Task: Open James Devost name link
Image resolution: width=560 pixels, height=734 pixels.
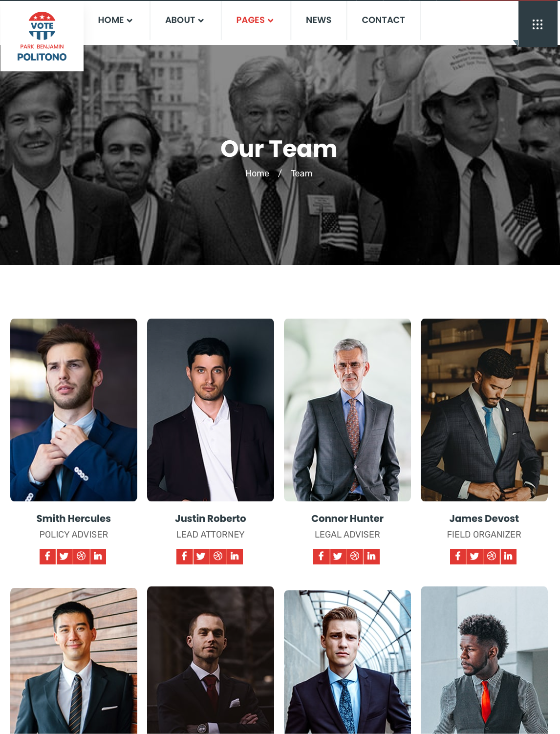Action: click(x=484, y=518)
